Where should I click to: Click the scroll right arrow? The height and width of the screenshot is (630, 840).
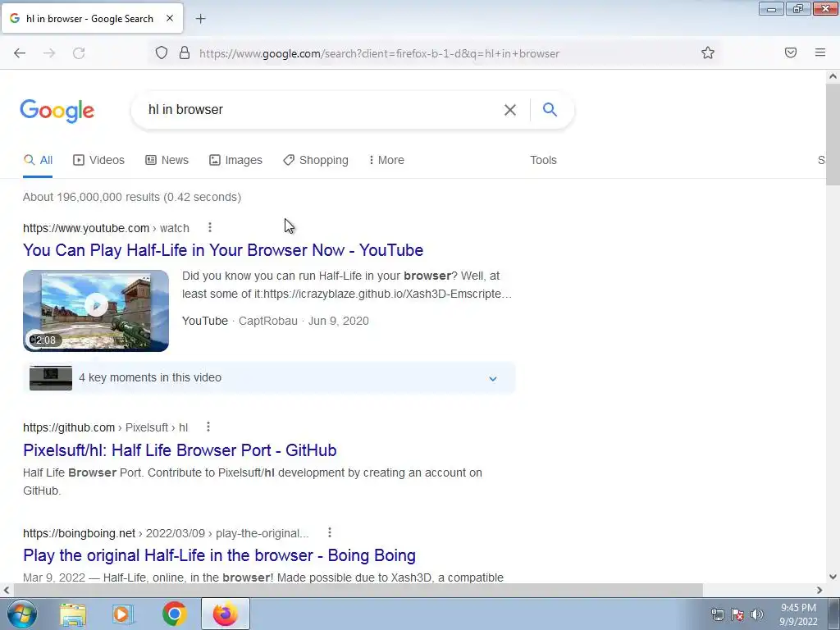click(819, 590)
